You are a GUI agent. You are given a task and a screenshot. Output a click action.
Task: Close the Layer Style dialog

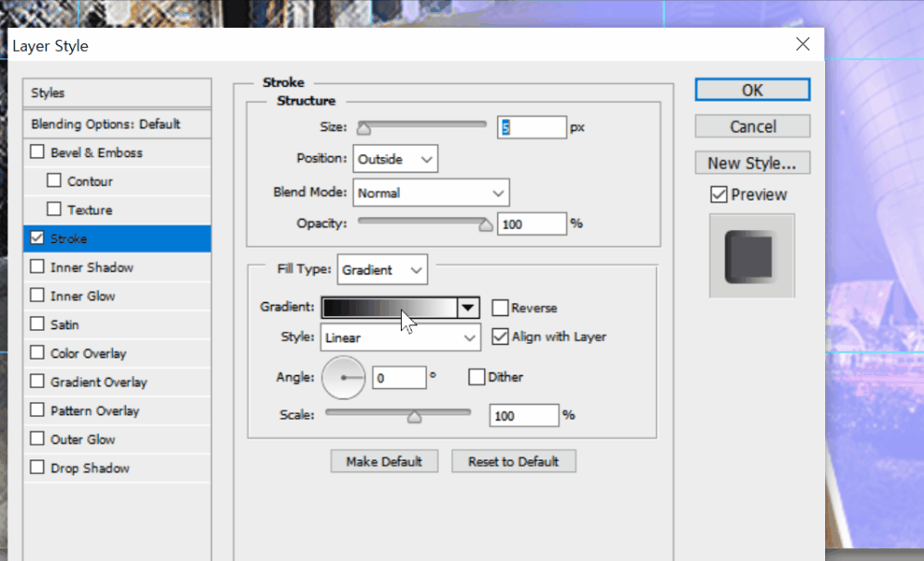pyautogui.click(x=803, y=44)
